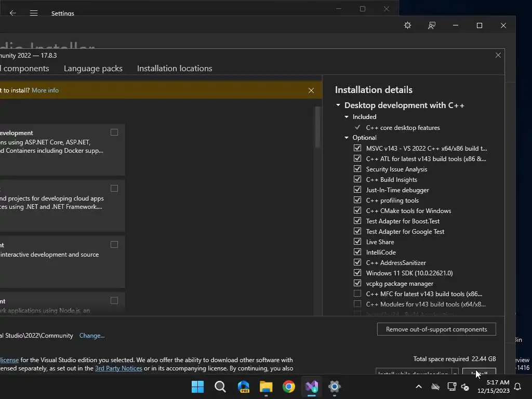Toggle C++ AddressSanitizer checkbox
The height and width of the screenshot is (399, 532).
[357, 262]
